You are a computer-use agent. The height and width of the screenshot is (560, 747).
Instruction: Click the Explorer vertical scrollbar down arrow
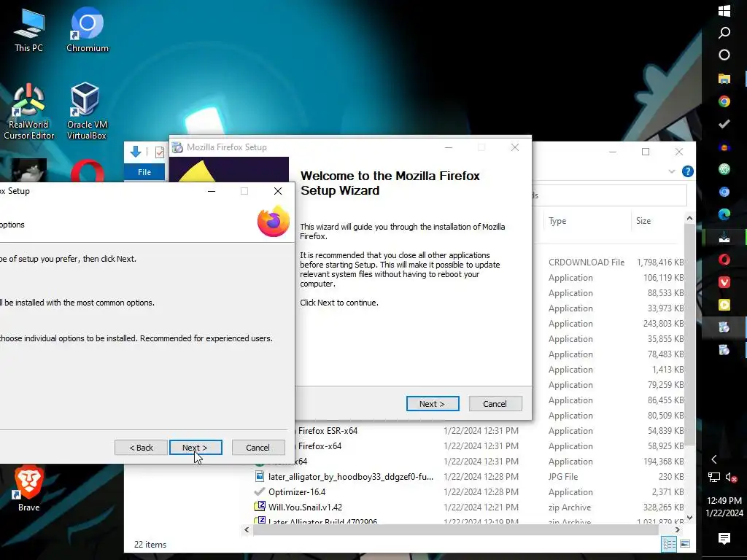tap(689, 517)
